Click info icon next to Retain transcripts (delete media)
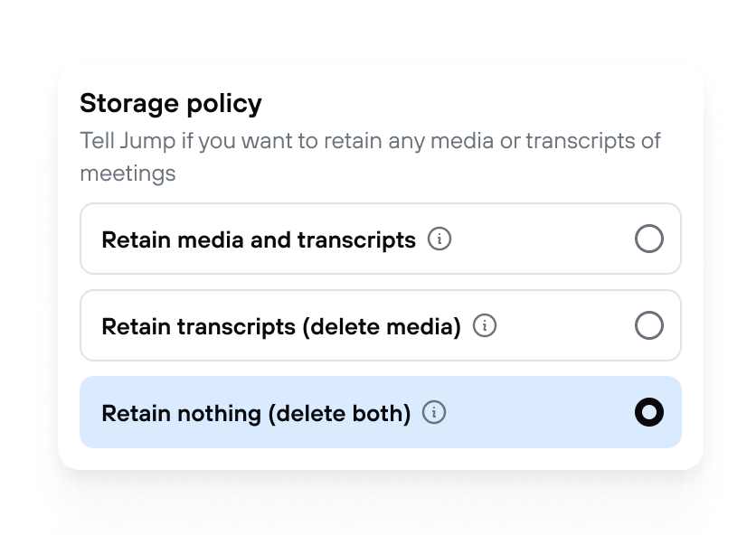756x535 pixels. (x=485, y=326)
